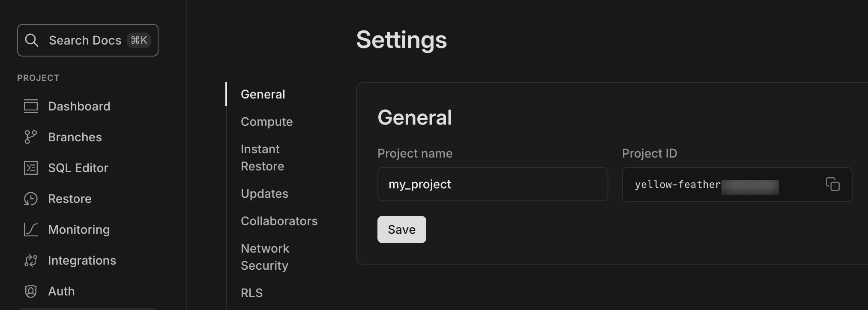Go to Instant Restore settings
Viewport: 868px width, 310px height.
click(x=262, y=158)
